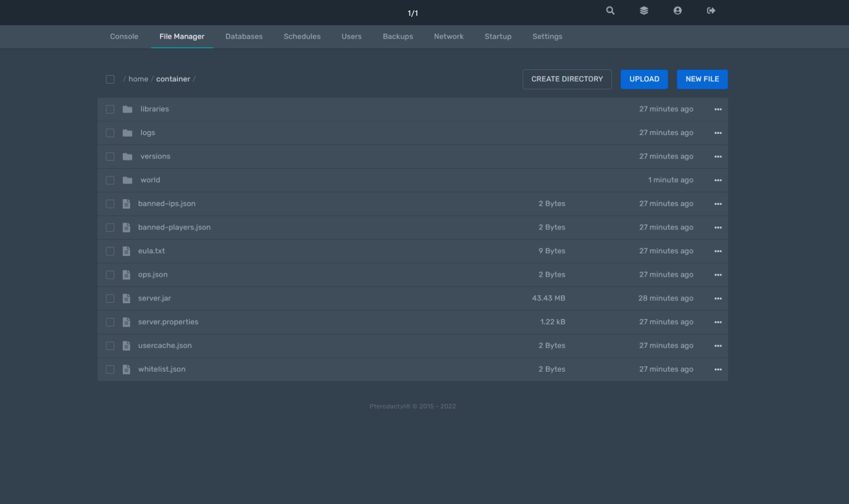Click the search magnifier icon in top bar
The width and height of the screenshot is (849, 504).
pyautogui.click(x=610, y=11)
